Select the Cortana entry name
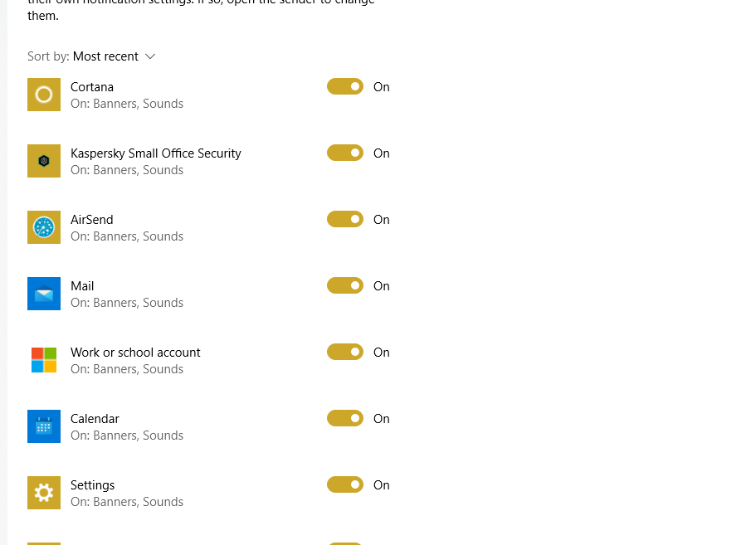The width and height of the screenshot is (756, 545). (x=92, y=86)
